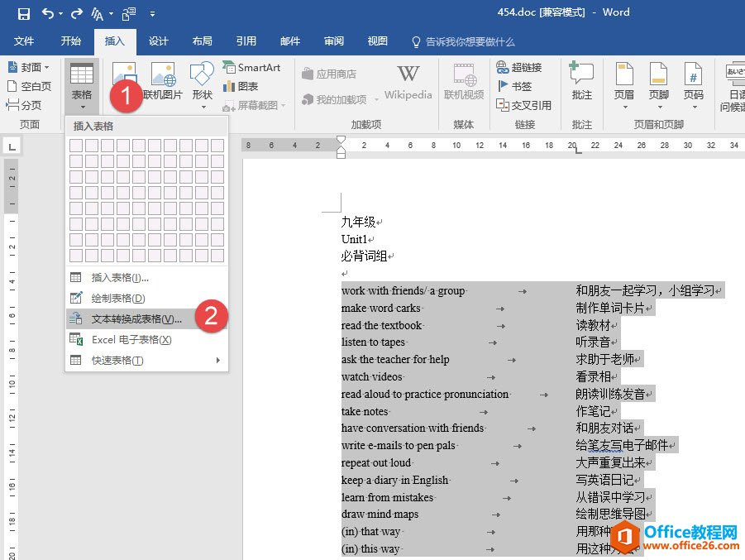The width and height of the screenshot is (745, 560).
Task: Click the Wikipedia add-in icon
Action: pos(408,83)
